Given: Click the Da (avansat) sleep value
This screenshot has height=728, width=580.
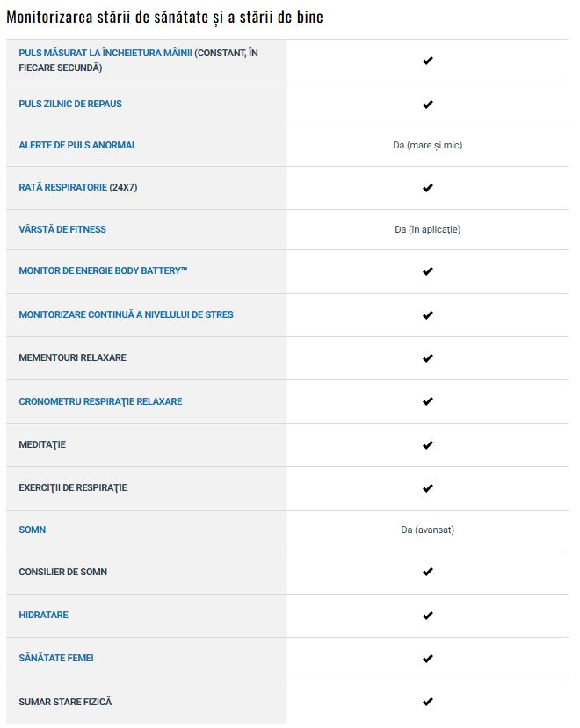Looking at the screenshot, I should (x=428, y=530).
